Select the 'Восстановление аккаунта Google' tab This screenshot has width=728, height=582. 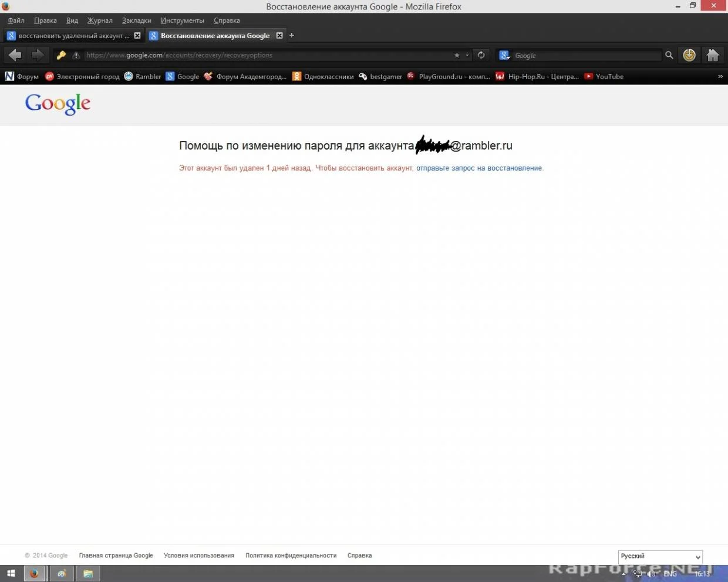click(x=216, y=36)
